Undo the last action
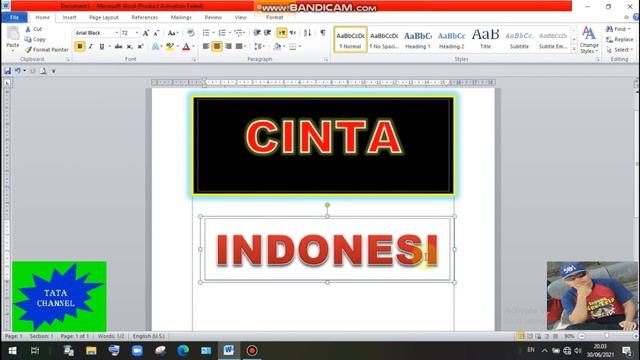Screen dimensions: 640x360 [18, 71]
